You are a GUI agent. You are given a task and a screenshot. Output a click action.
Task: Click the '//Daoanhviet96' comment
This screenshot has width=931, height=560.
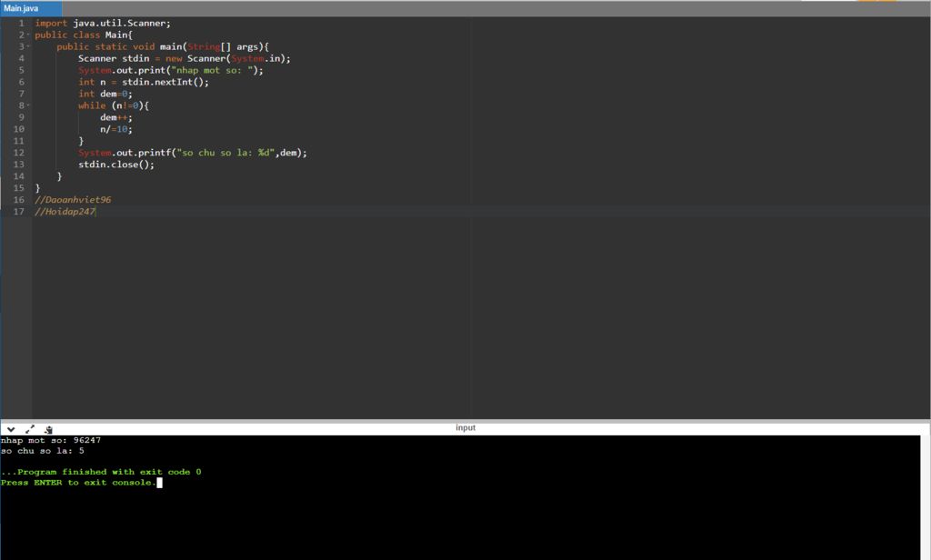(x=73, y=200)
